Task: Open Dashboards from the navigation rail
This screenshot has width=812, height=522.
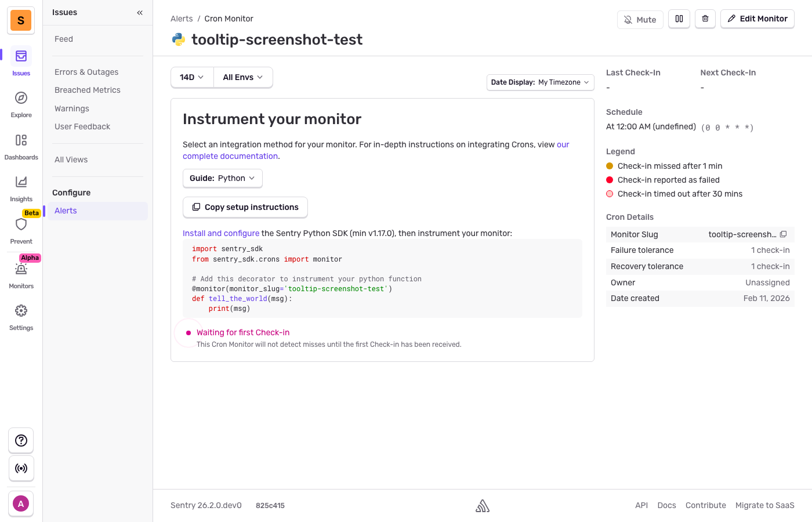Action: pos(21,141)
